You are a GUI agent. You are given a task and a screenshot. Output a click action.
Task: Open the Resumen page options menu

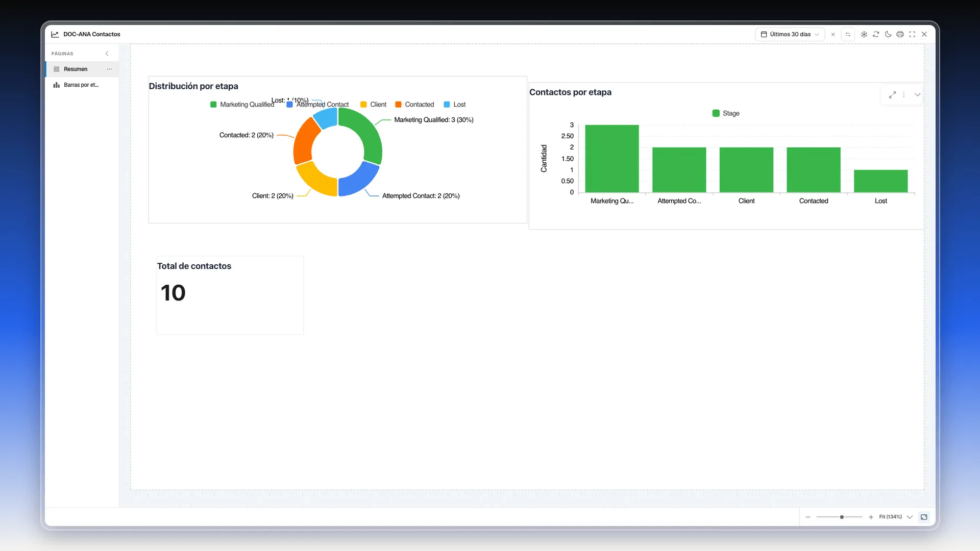pyautogui.click(x=109, y=69)
